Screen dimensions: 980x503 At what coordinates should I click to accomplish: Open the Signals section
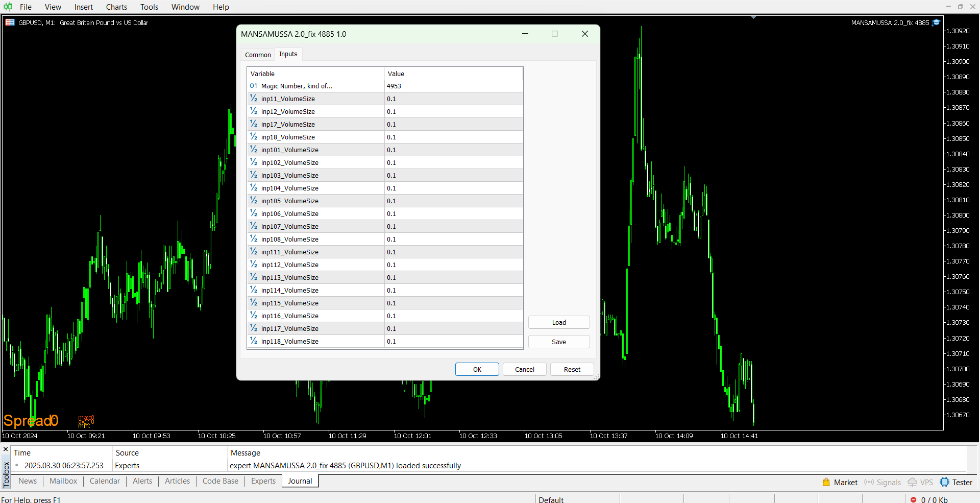click(x=883, y=482)
